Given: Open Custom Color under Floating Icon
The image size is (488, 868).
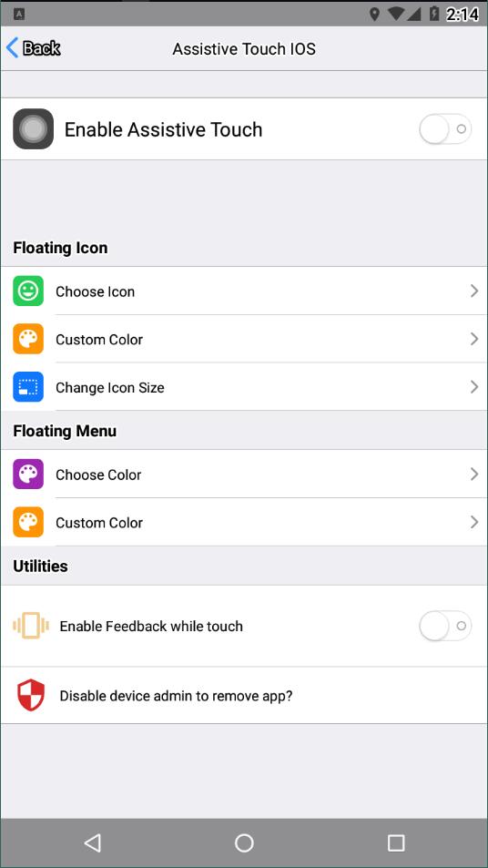Looking at the screenshot, I should 244,339.
